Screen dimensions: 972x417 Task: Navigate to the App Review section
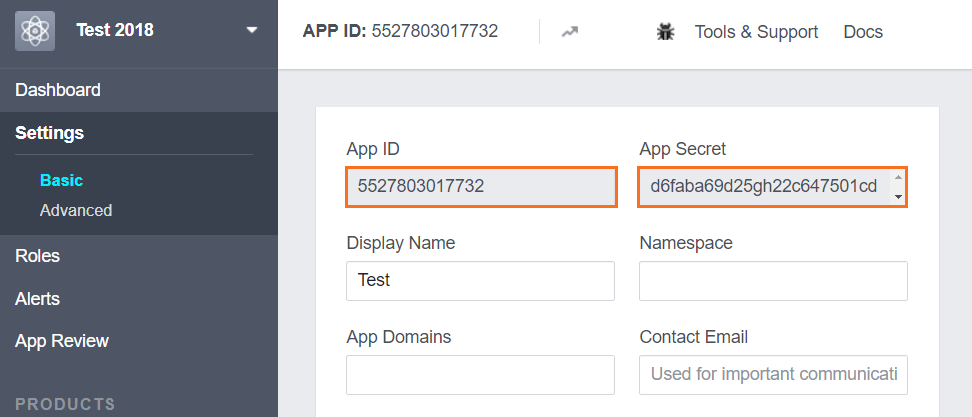pos(62,342)
